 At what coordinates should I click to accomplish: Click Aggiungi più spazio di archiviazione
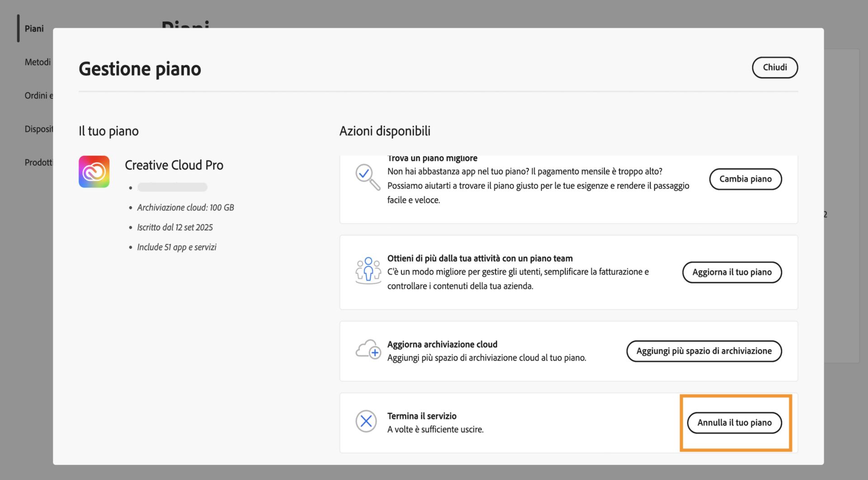point(704,351)
